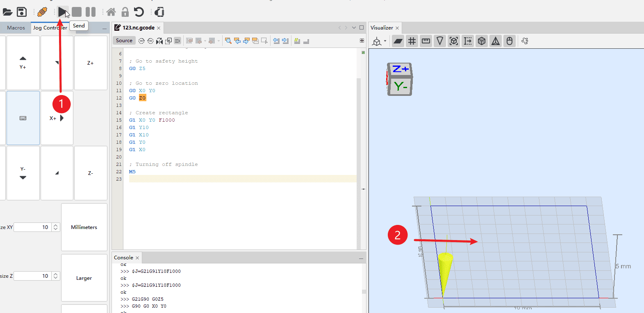Click the home machine icon
The width and height of the screenshot is (644, 313).
click(111, 12)
